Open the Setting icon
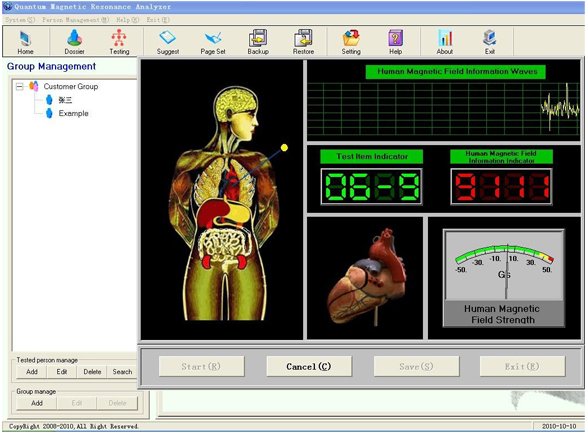The height and width of the screenshot is (433, 587). pos(351,42)
